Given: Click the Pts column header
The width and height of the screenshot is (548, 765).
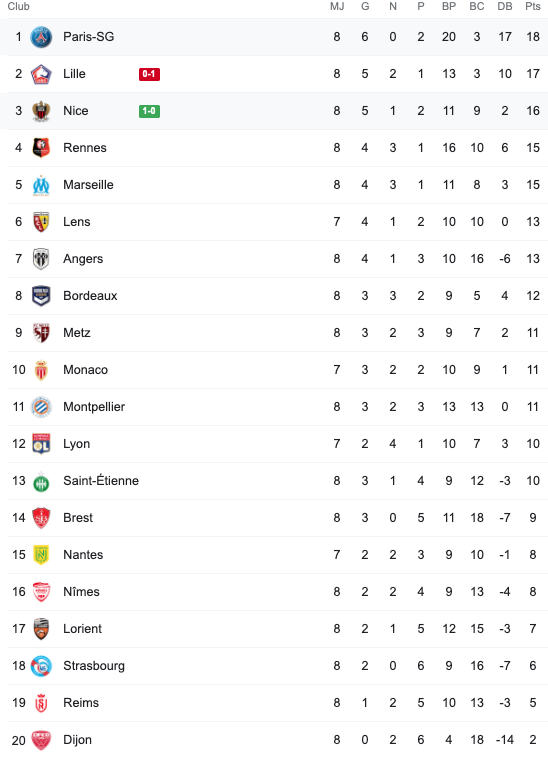Looking at the screenshot, I should [x=533, y=6].
